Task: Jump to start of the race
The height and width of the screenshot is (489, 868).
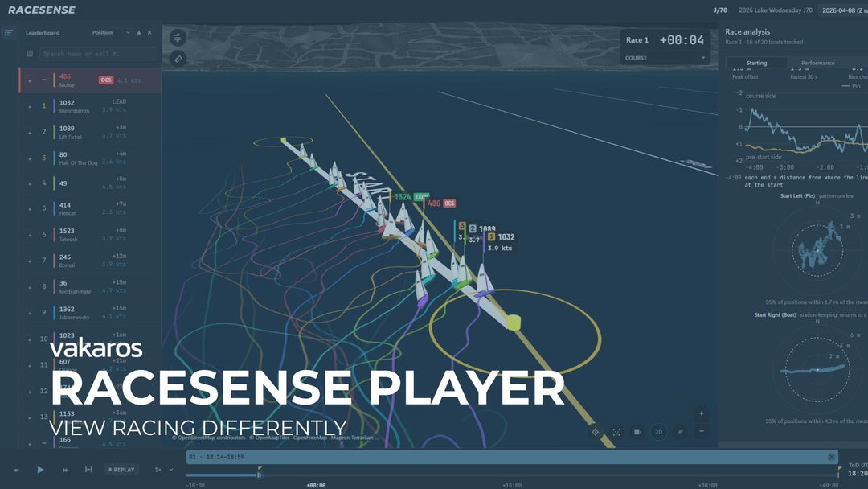Action: point(16,470)
